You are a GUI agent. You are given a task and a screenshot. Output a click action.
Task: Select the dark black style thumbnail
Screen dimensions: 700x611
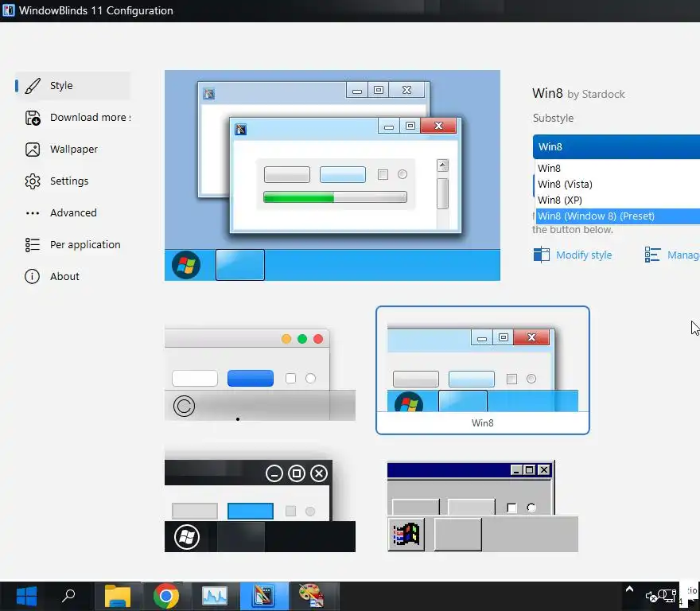tap(260, 506)
